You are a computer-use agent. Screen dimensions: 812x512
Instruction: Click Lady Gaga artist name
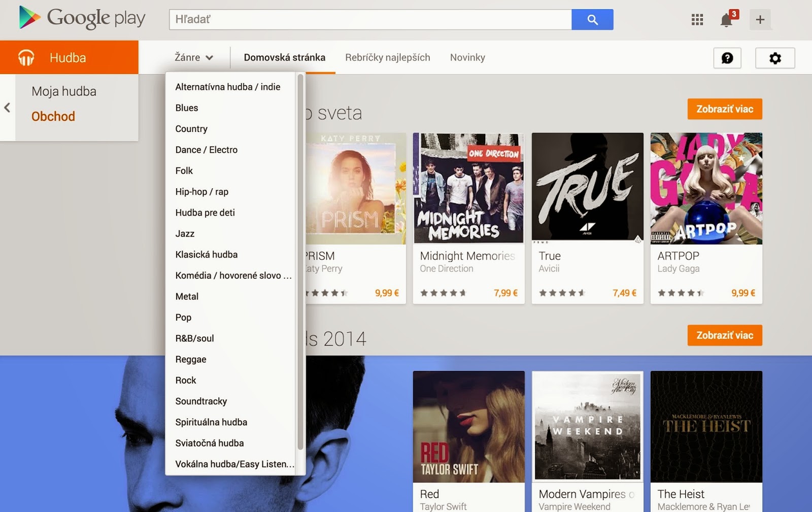click(679, 268)
